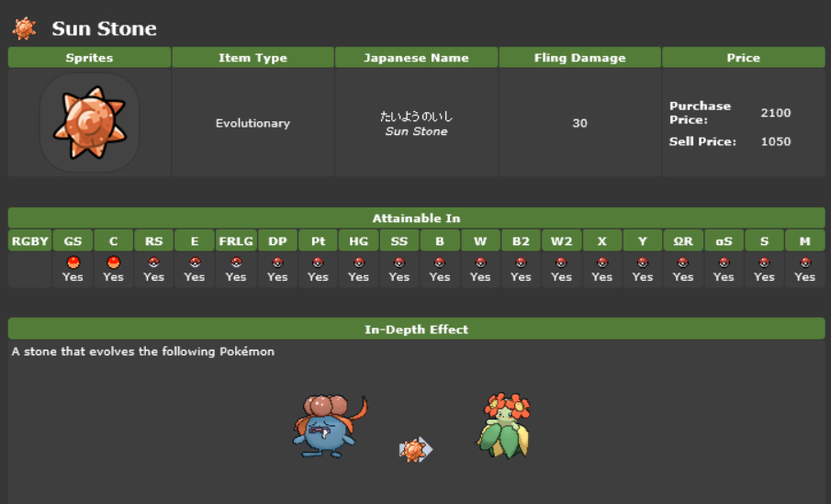Click the Japanese text たいようのいし
Image resolution: width=831 pixels, height=504 pixels.
point(417,116)
